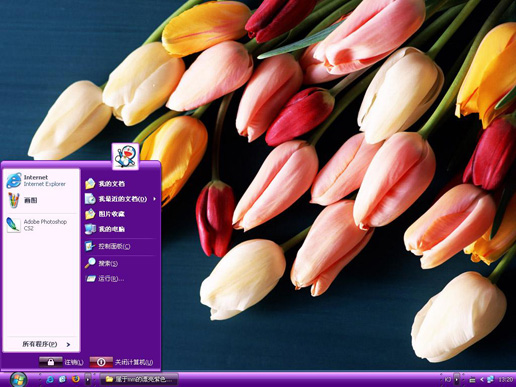Click the Paint brush-cup icon in the Start menu
This screenshot has height=387, width=516.
click(14, 200)
